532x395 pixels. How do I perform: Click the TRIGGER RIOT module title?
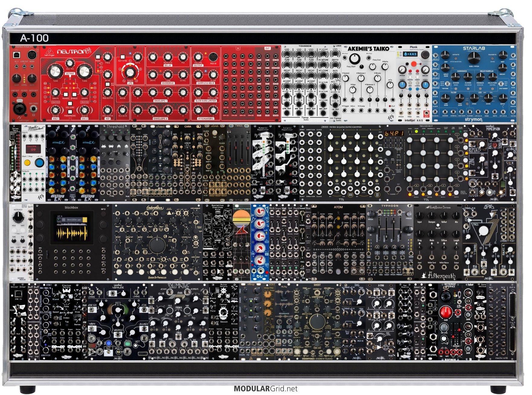point(426,126)
